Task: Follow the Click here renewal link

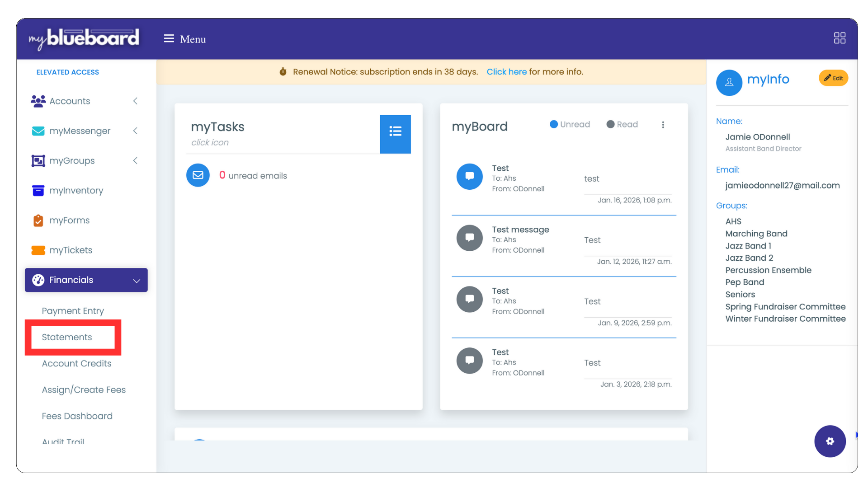Action: (x=506, y=72)
